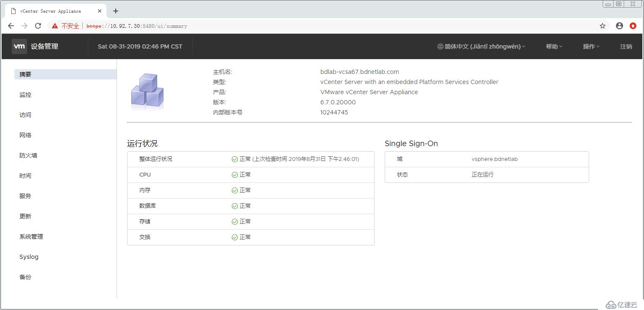This screenshot has height=310, width=644.
Task: Close the vCenter Server Appliance tab
Action: tap(100, 11)
